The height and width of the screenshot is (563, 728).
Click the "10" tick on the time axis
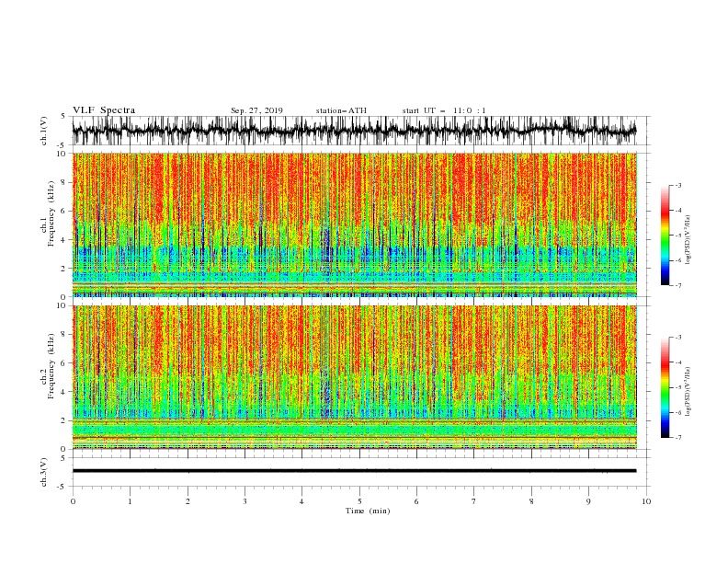coord(646,501)
